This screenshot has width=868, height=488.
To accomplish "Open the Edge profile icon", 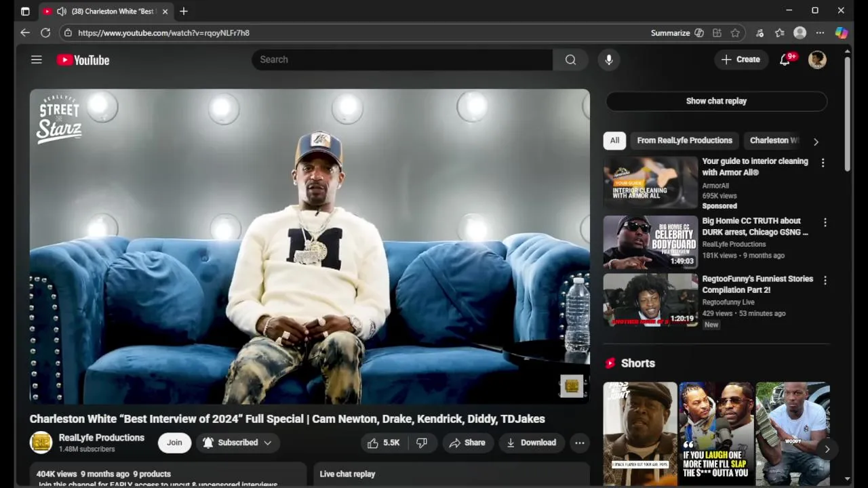I will click(800, 33).
